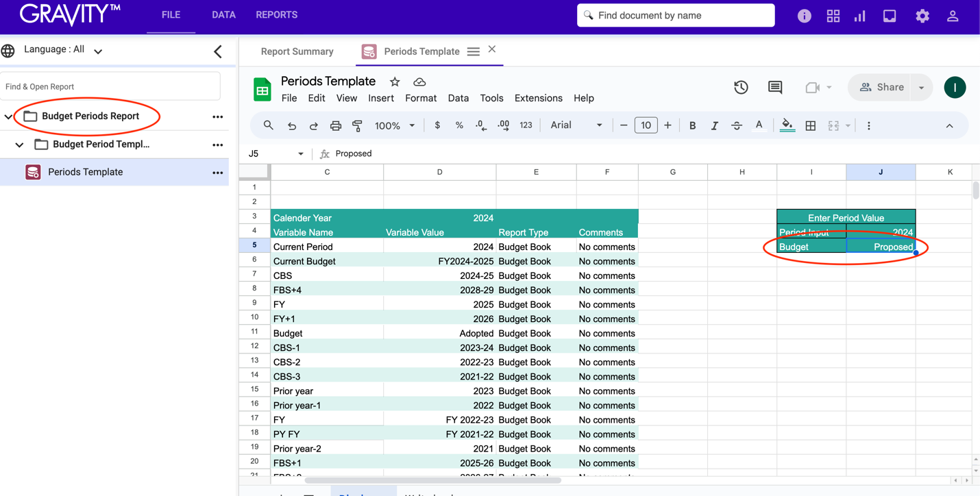Collapse the Budget Periods Report folder
The width and height of the screenshot is (980, 496).
coord(8,116)
